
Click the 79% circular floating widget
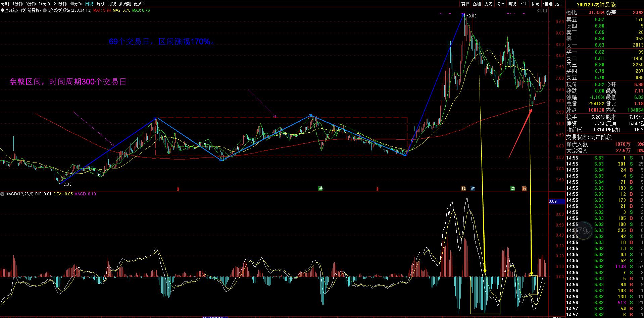point(584,231)
